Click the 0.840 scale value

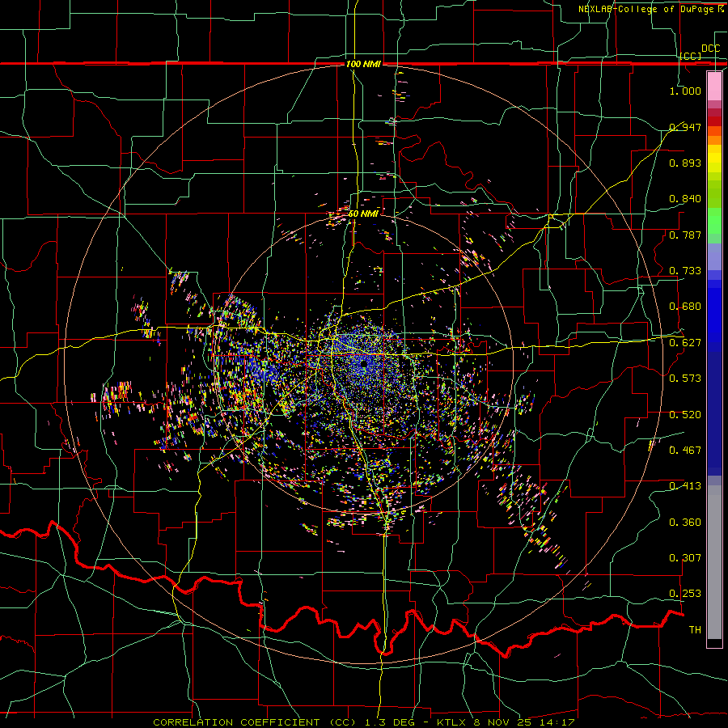tap(685, 199)
